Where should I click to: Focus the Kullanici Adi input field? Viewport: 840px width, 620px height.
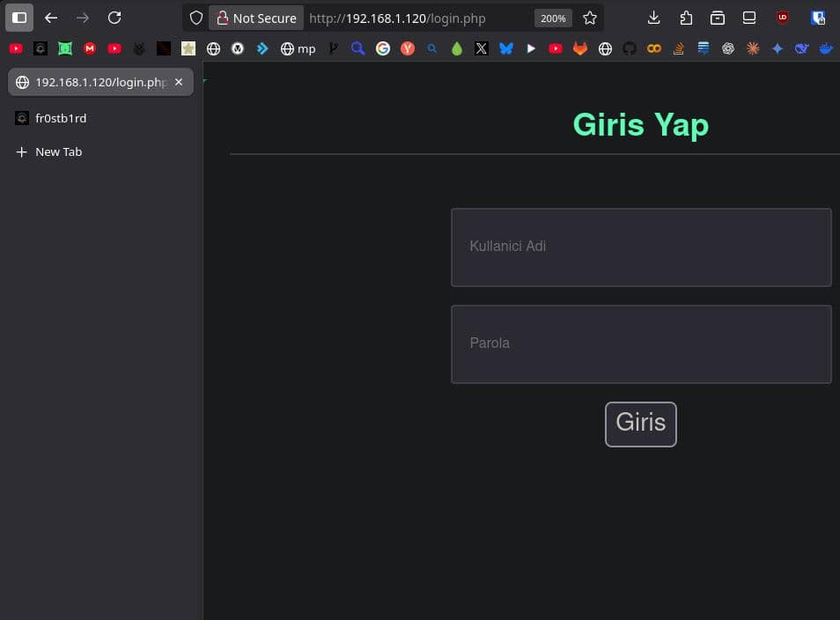[641, 247]
